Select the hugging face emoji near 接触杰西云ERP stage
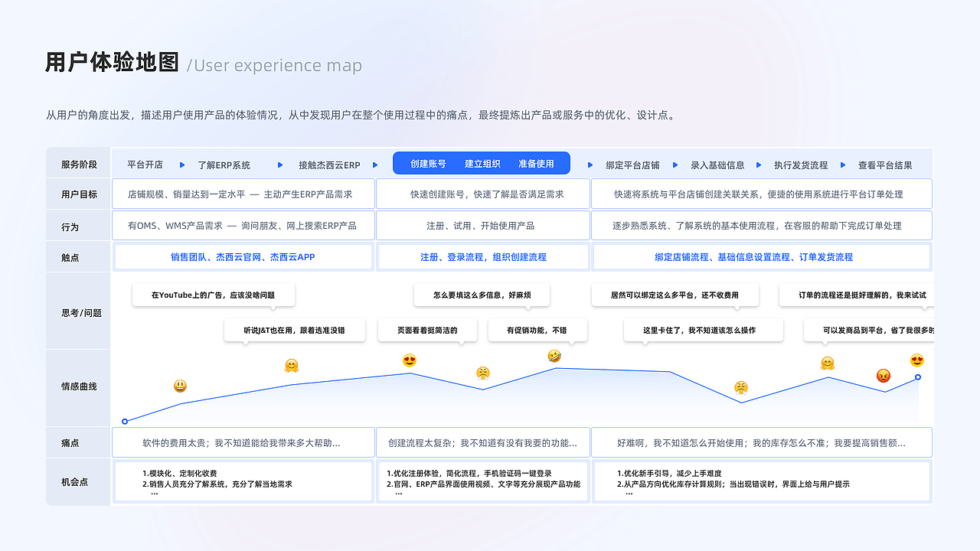980x551 pixels. pyautogui.click(x=290, y=366)
